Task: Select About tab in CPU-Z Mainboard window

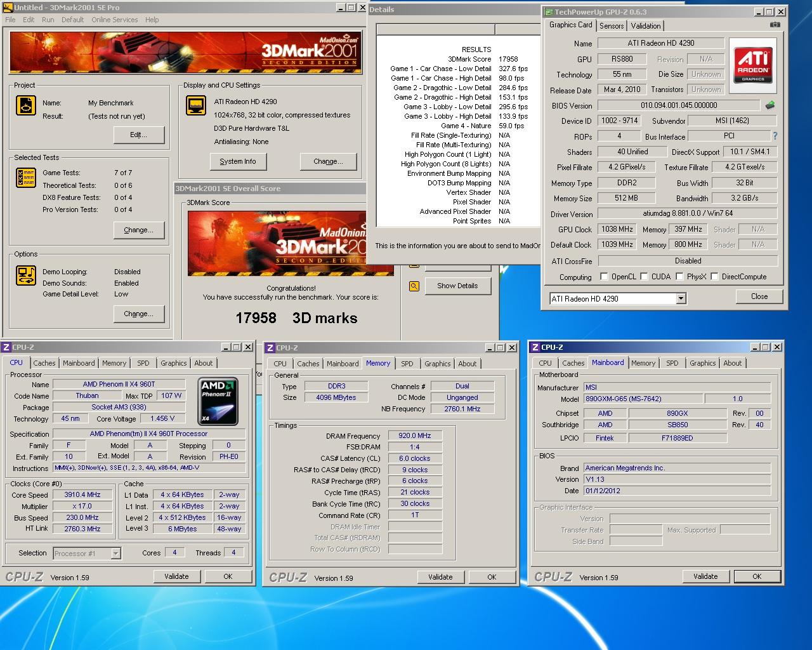Action: click(x=733, y=363)
